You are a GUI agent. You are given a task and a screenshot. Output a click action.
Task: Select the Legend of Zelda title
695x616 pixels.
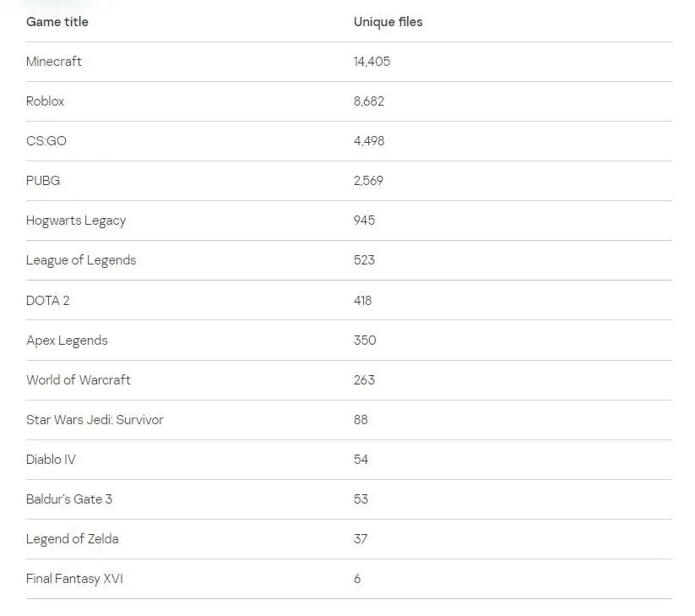click(x=72, y=539)
